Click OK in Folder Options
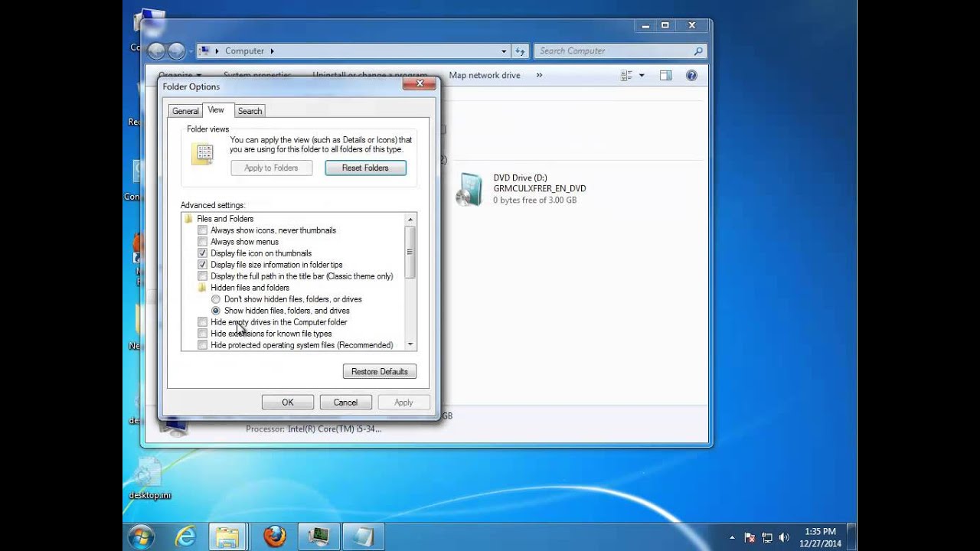This screenshot has height=551, width=980. click(x=288, y=403)
